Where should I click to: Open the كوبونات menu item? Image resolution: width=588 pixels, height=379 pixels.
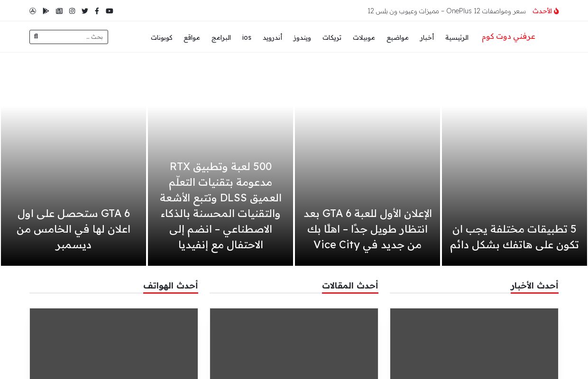[162, 37]
